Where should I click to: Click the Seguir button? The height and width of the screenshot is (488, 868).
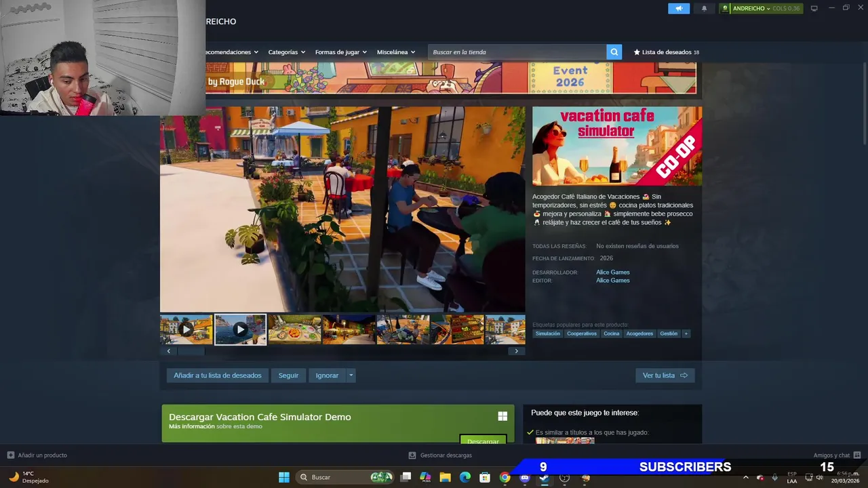[x=288, y=375]
